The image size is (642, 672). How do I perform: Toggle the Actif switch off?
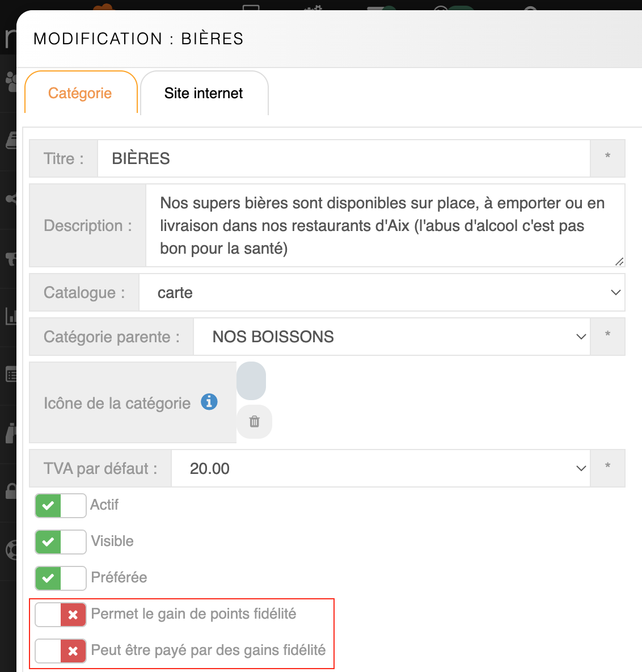click(x=61, y=505)
